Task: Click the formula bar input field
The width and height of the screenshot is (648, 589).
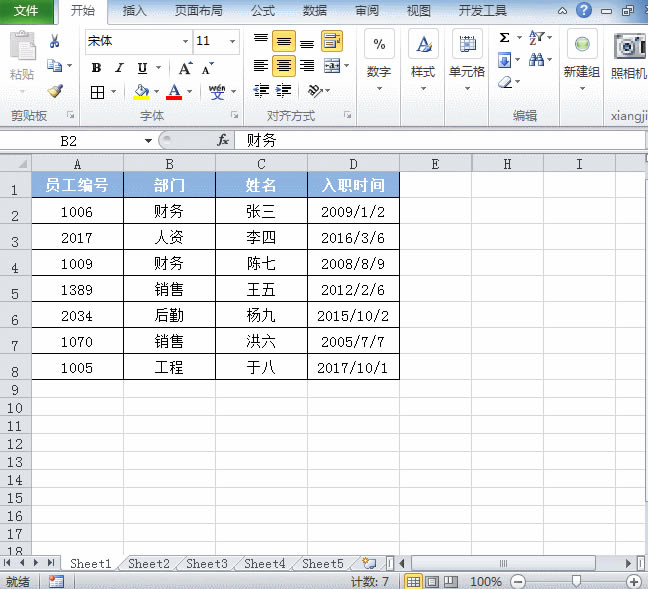Action: 439,141
